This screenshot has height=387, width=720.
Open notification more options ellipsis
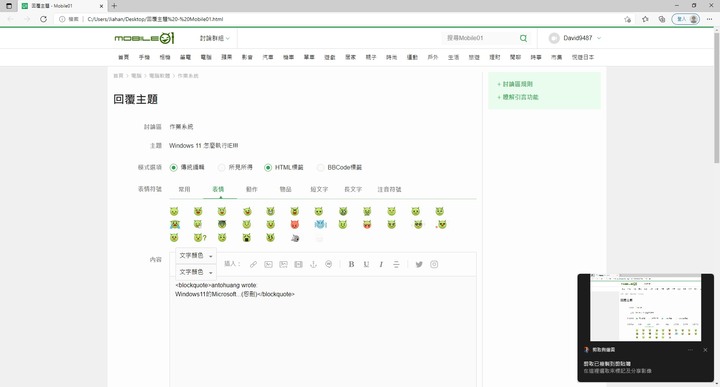point(690,350)
